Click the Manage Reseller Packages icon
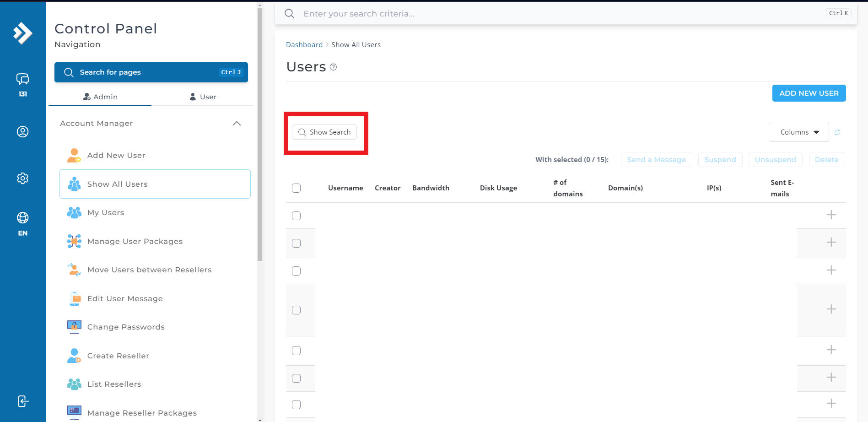Viewport: 868px width, 422px height. 74,412
